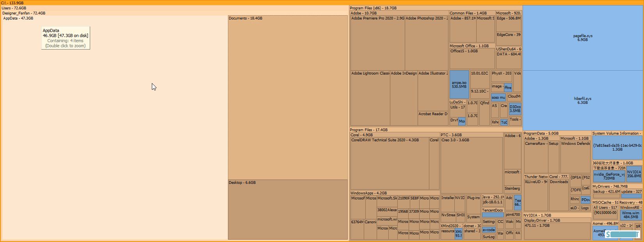Select the Qfind block
This screenshot has width=644, height=242.
[x=484, y=112]
